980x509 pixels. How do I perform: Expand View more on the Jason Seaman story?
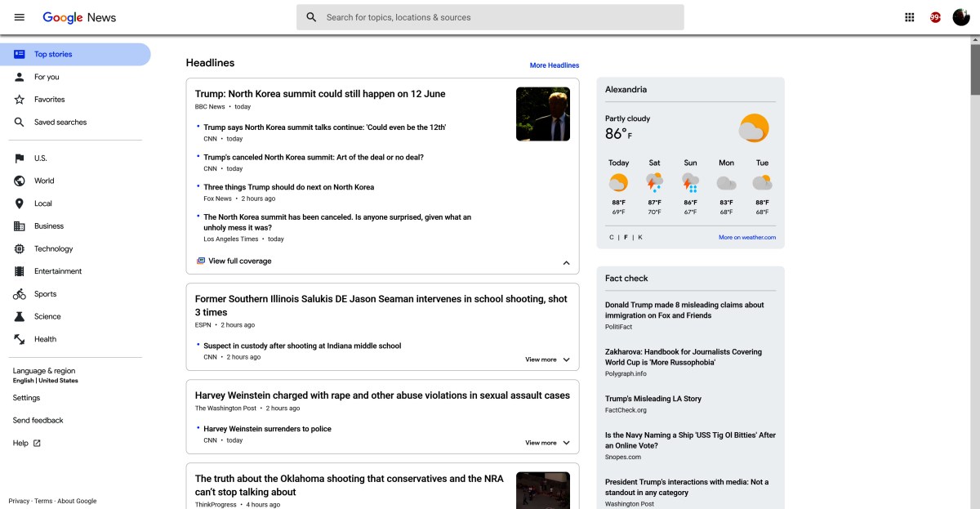[546, 359]
